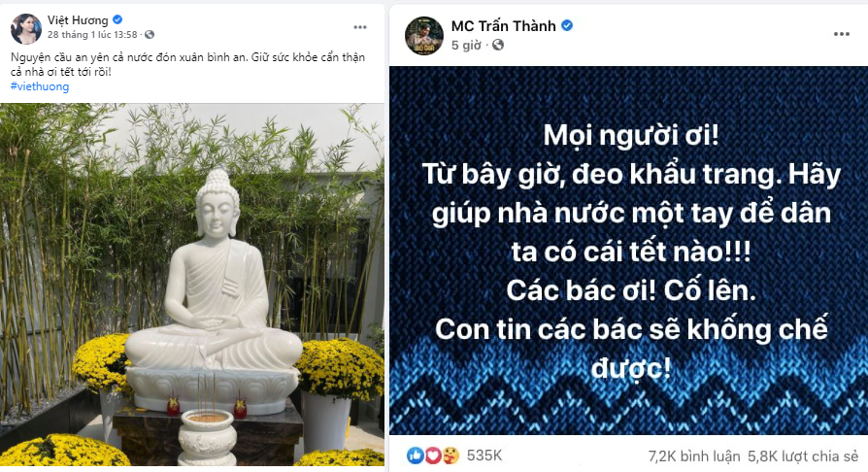Viewport: 868px width, 472px height.
Task: View the 5,8K lượt chia sẻ shares
Action: tap(803, 456)
